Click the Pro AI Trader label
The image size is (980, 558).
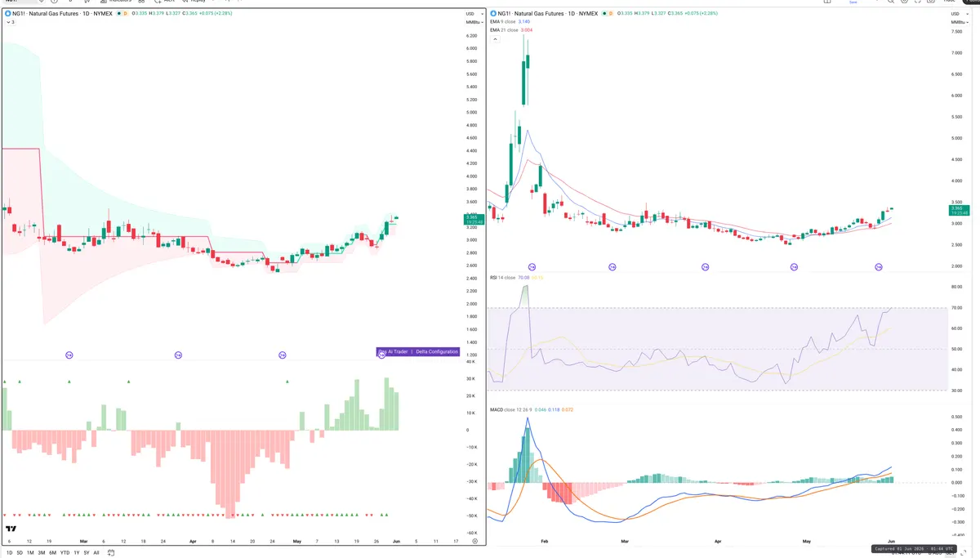point(393,352)
